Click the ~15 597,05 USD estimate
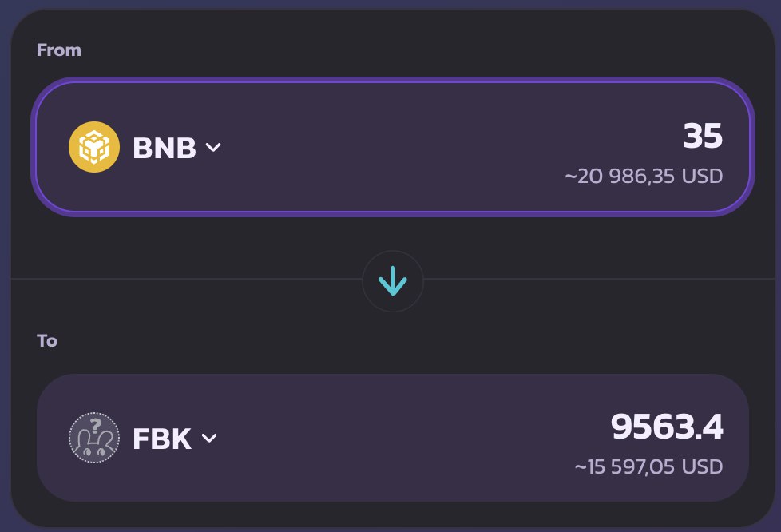Image resolution: width=781 pixels, height=532 pixels. pyautogui.click(x=648, y=466)
